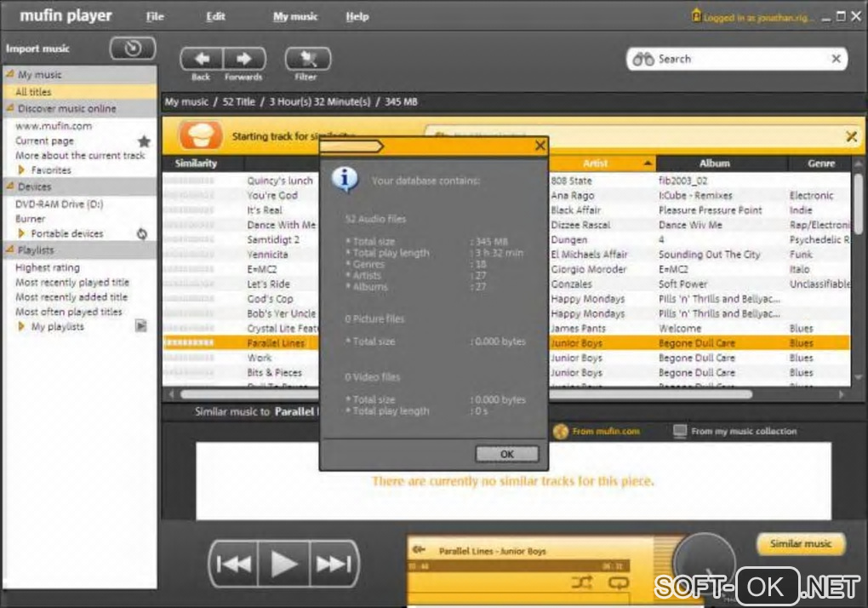Click the track progress bar
Image resolution: width=868 pixels, height=608 pixels.
(x=519, y=566)
